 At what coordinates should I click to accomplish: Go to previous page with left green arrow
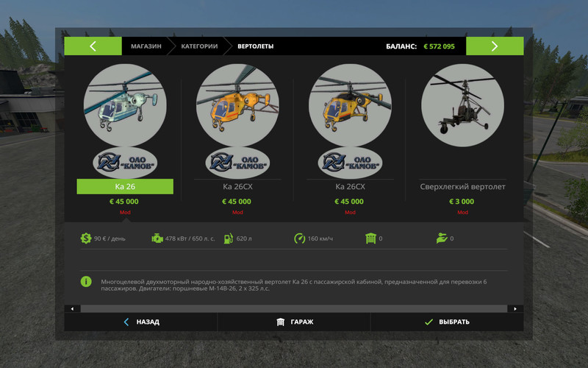coord(93,46)
